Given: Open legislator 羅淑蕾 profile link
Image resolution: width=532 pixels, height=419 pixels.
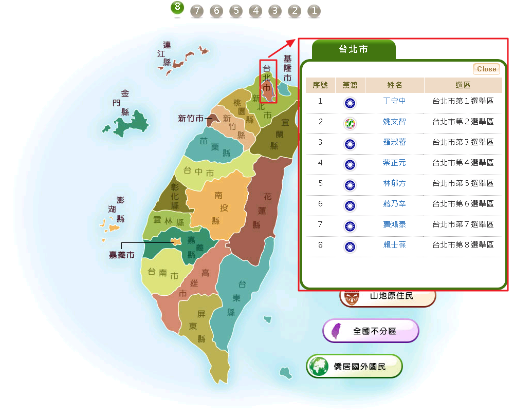Looking at the screenshot, I should point(394,142).
